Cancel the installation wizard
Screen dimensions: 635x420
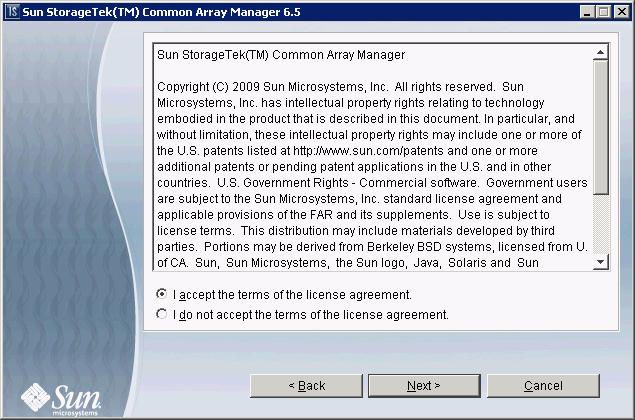coord(543,386)
